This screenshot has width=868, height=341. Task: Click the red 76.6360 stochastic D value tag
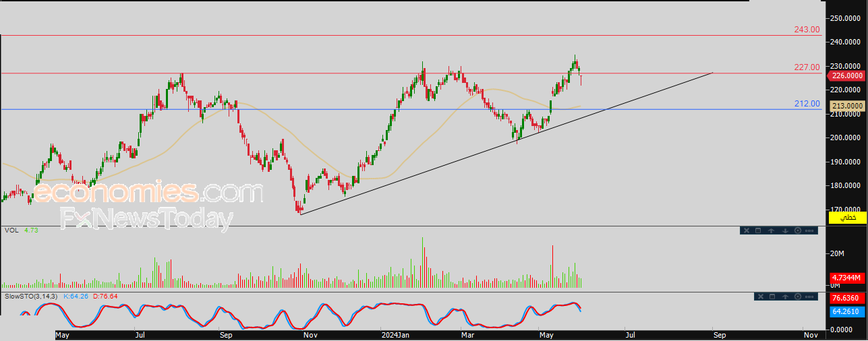843,298
